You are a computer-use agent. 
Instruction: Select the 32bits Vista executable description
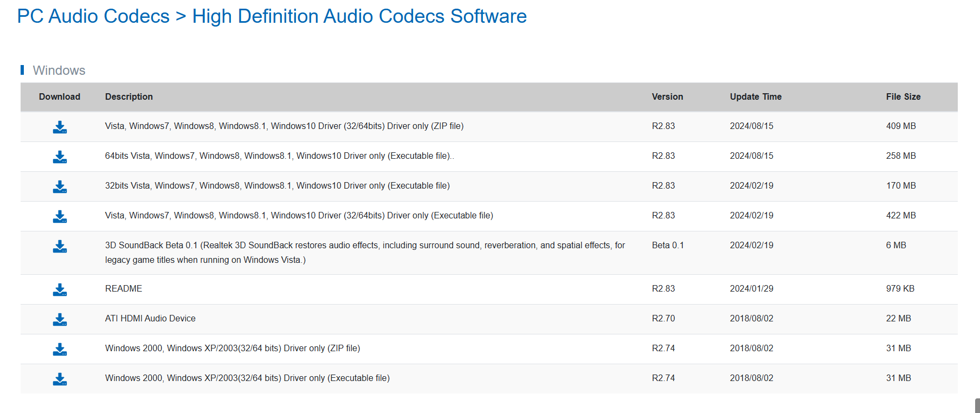[x=278, y=185]
